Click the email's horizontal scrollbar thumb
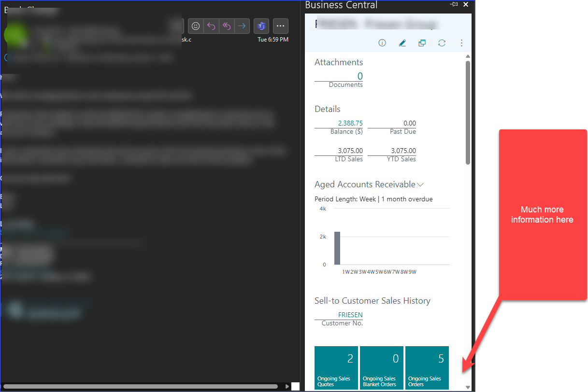Image resolution: width=588 pixels, height=392 pixels. [x=141, y=386]
